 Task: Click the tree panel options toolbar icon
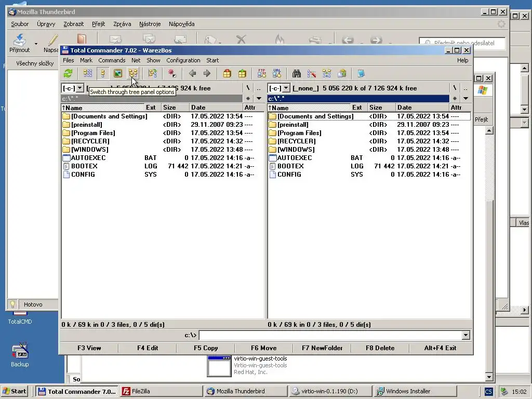tap(133, 73)
